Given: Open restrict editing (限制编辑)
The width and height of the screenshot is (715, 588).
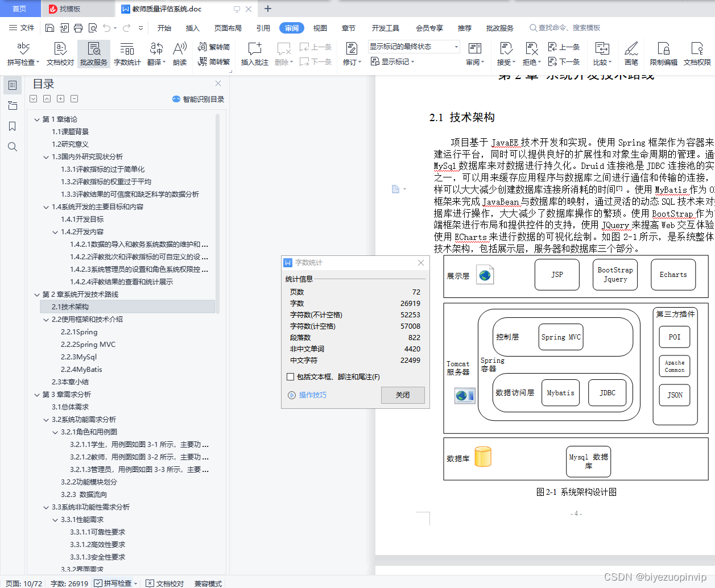Looking at the screenshot, I should (664, 54).
